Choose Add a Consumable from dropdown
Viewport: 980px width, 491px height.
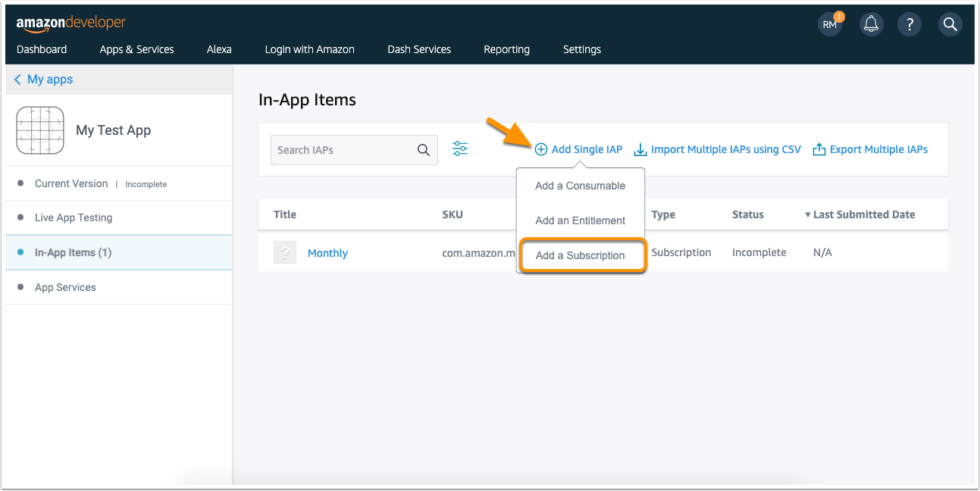(581, 186)
